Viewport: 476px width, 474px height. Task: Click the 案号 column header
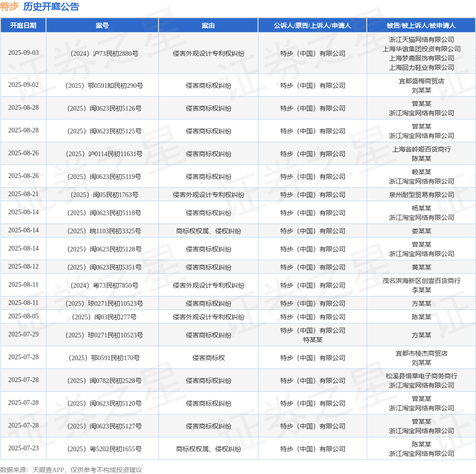point(102,26)
